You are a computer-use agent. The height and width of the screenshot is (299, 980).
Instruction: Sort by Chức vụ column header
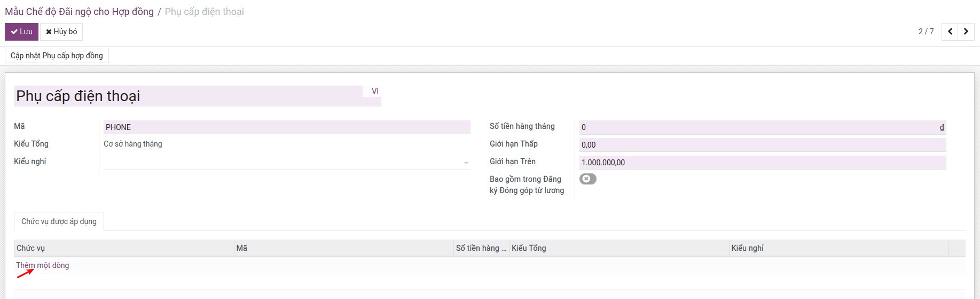[31, 248]
